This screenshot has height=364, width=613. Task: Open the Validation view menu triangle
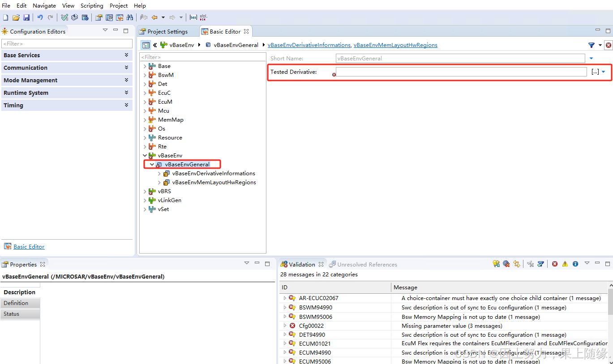pyautogui.click(x=587, y=263)
